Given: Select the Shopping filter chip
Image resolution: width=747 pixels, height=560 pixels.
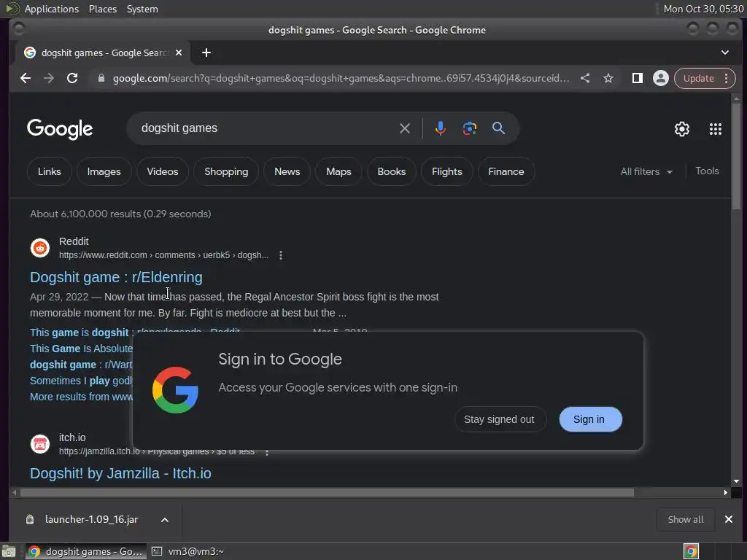Looking at the screenshot, I should pos(226,171).
